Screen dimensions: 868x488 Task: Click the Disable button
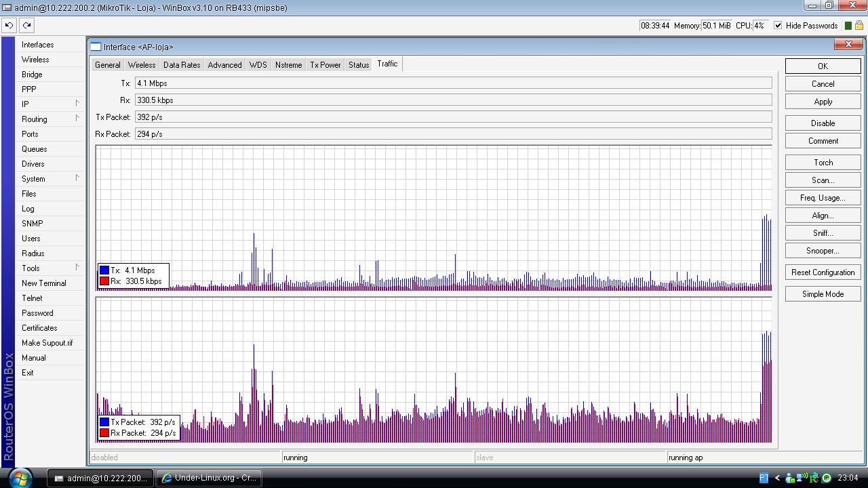tap(823, 123)
